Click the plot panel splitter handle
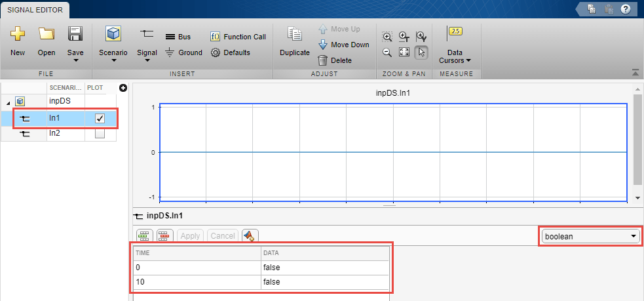Screen dimensions: 644x301 (389, 205)
